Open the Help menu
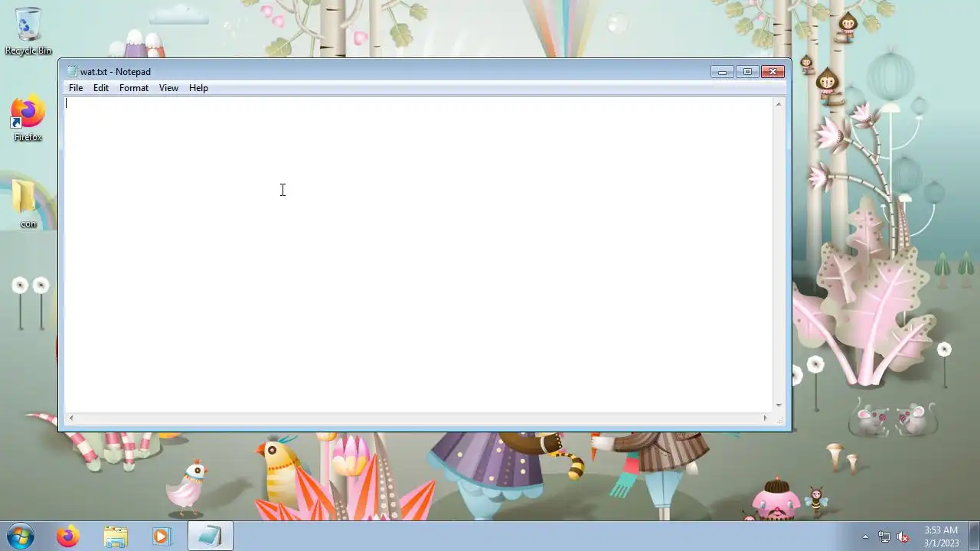The height and width of the screenshot is (551, 980). point(198,88)
